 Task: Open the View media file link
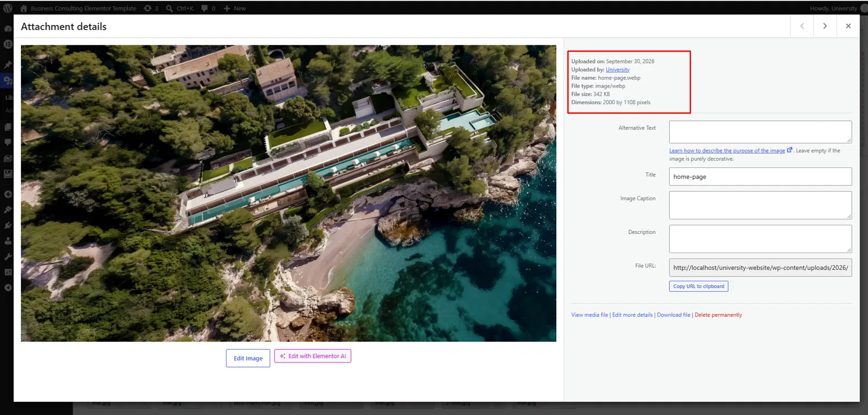coord(590,315)
